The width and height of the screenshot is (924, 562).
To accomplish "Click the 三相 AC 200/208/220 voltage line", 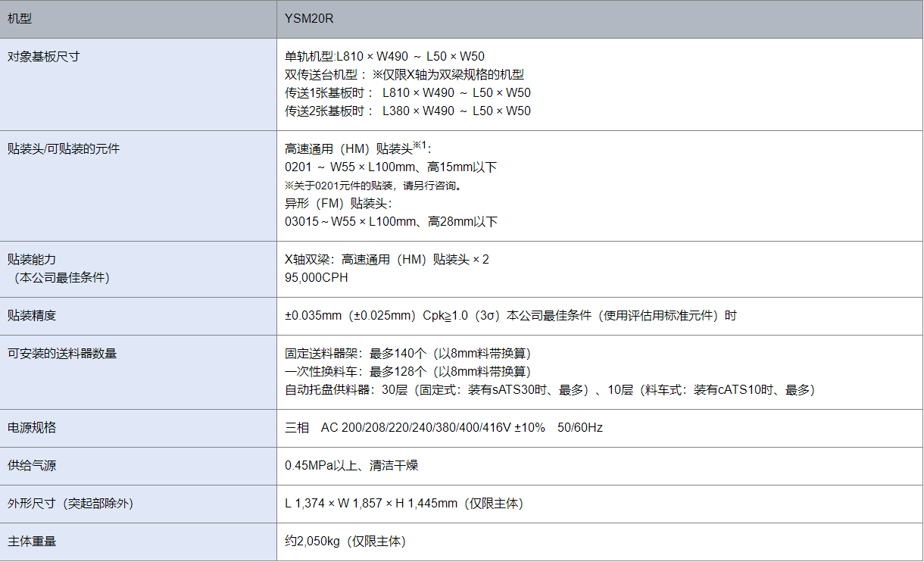I will click(x=444, y=428).
